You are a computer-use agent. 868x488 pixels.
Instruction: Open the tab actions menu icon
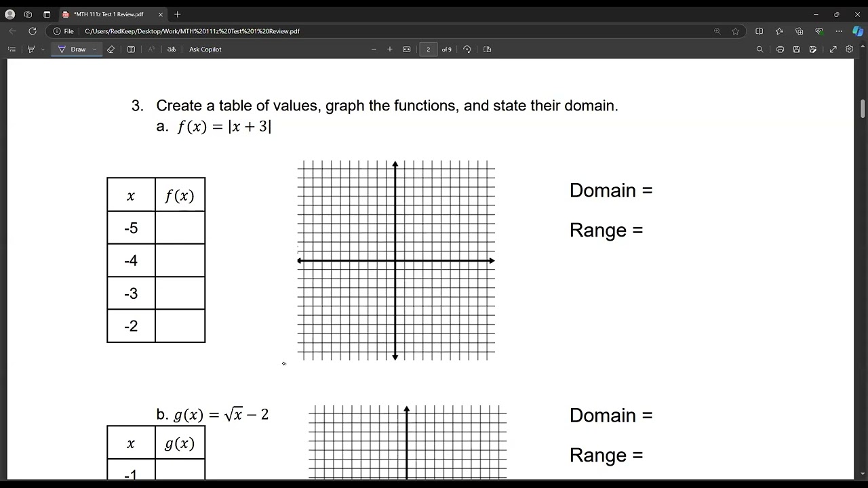(47, 14)
